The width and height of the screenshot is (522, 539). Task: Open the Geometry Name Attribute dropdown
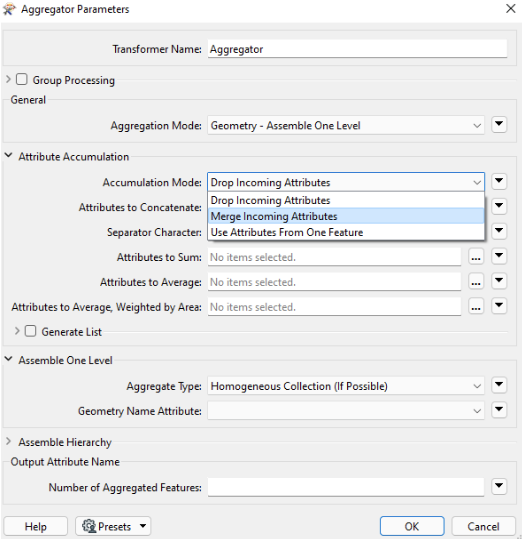point(346,411)
